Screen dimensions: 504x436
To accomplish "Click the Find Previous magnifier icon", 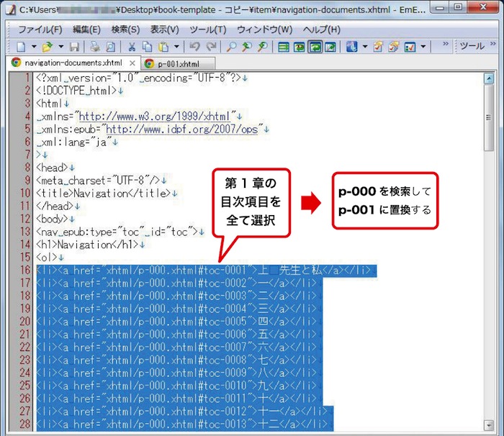I will click(246, 47).
